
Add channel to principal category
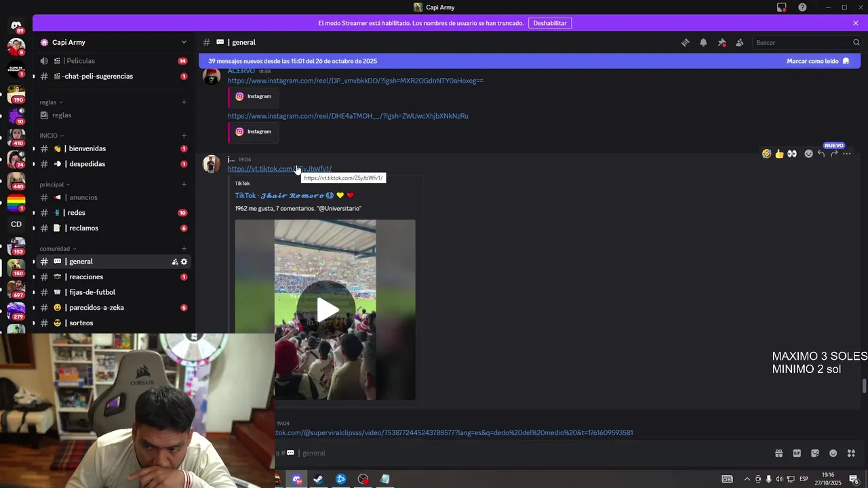[184, 184]
